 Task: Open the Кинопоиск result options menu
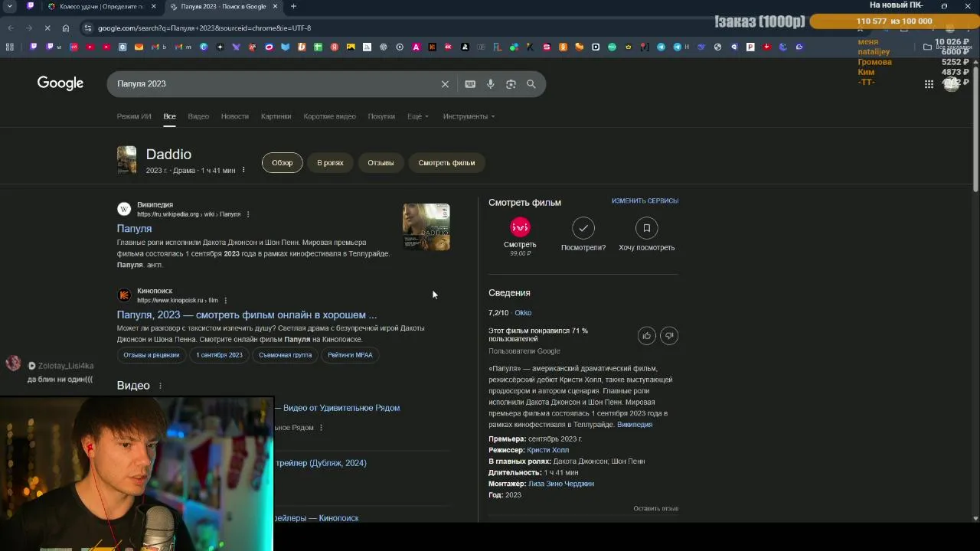pos(225,301)
